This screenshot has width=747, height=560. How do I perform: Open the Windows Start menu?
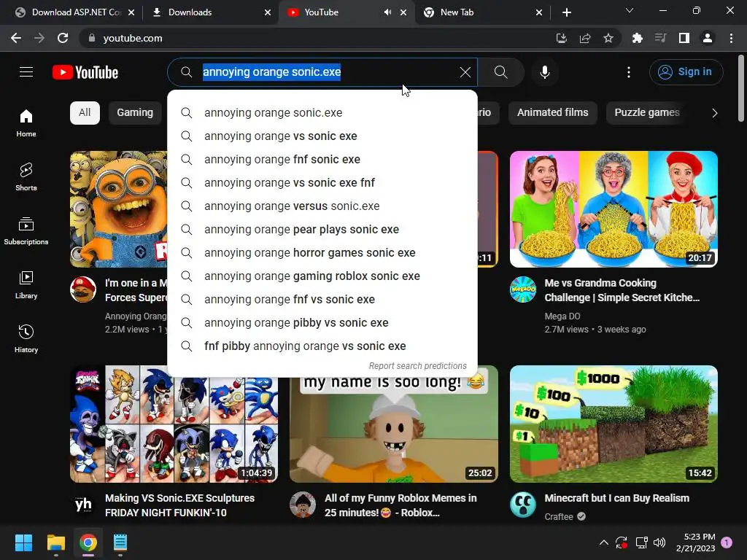[23, 542]
